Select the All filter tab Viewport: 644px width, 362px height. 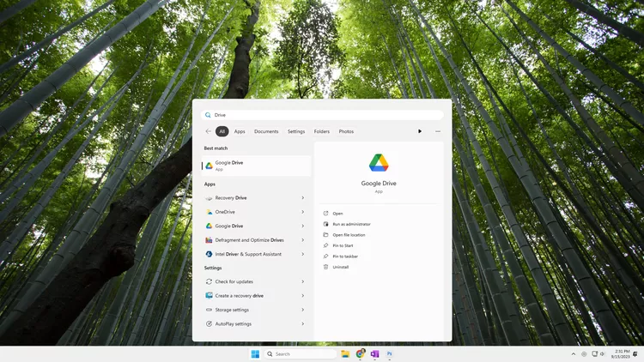click(222, 131)
